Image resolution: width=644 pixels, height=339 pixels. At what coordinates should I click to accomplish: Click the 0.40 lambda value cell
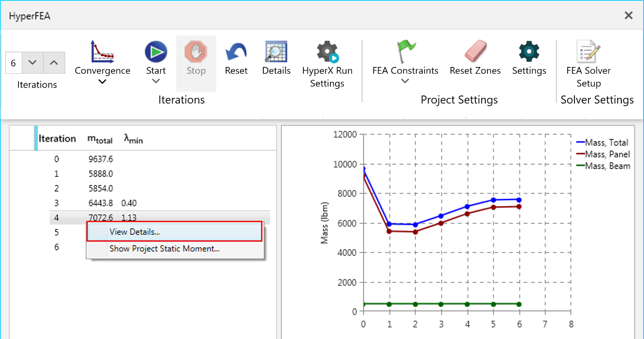click(129, 203)
